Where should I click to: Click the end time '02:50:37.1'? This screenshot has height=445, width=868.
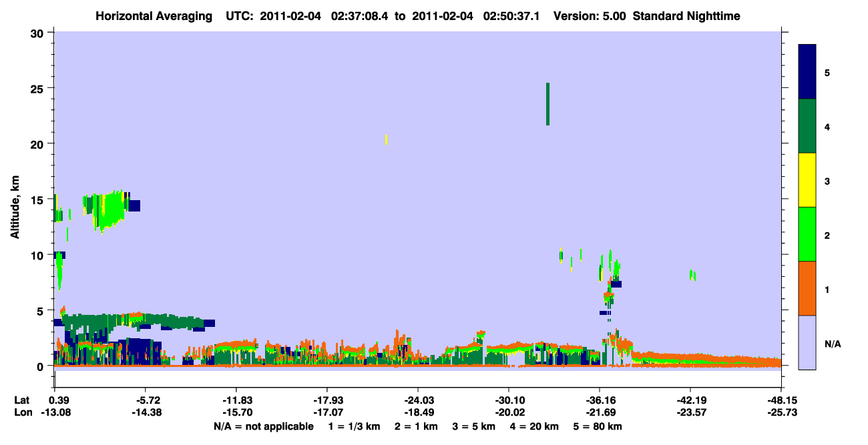pyautogui.click(x=512, y=15)
